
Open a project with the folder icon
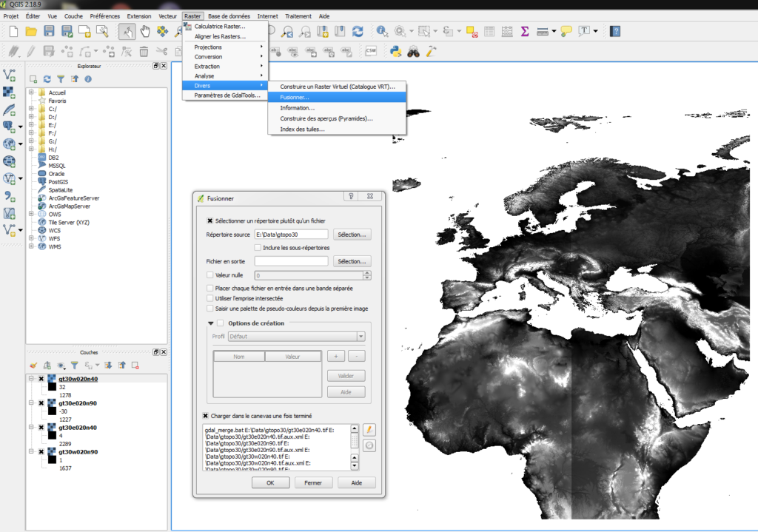click(31, 31)
